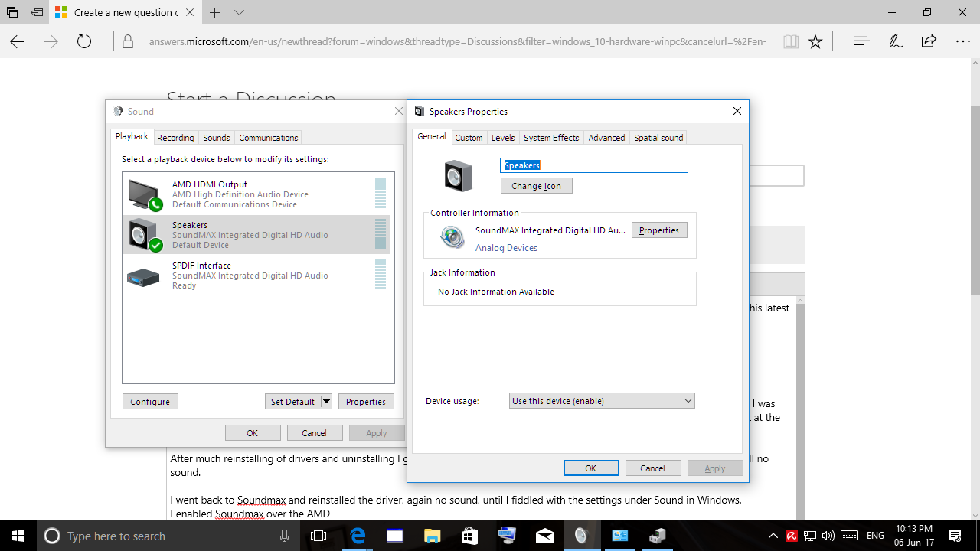The image size is (980, 551).
Task: Refresh the page in Edge
Action: (84, 41)
